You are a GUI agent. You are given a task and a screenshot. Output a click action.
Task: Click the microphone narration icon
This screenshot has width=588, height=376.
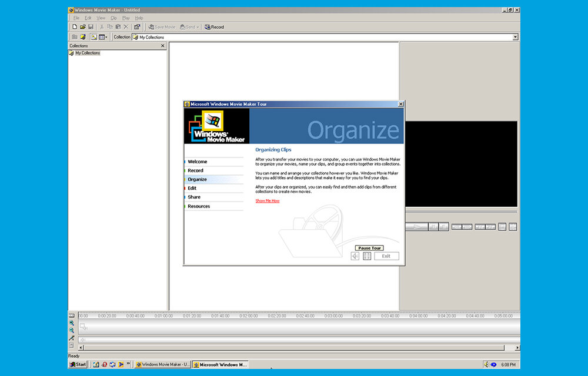[72, 338]
